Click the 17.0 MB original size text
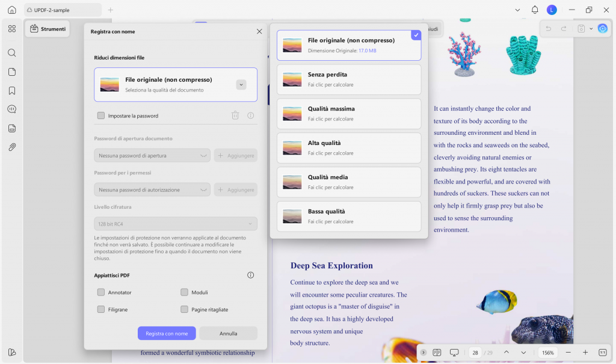This screenshot has width=616, height=364. (x=368, y=51)
